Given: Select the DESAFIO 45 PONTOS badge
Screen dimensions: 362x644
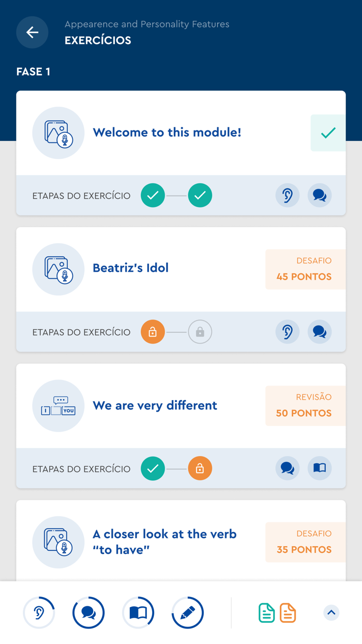Looking at the screenshot, I should 306,269.
